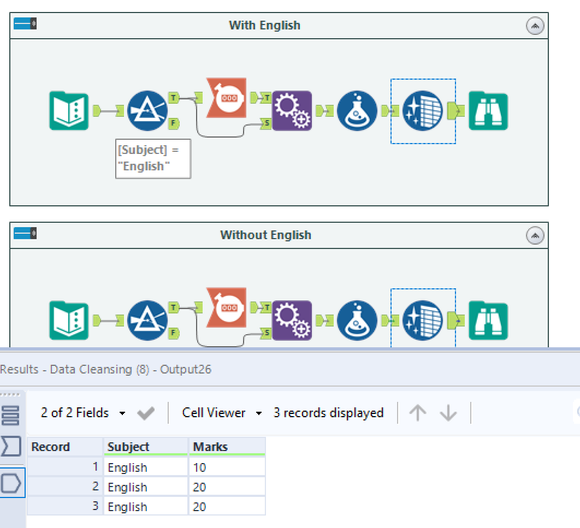
Task: Show input anchor results icon
Action: tap(11, 446)
